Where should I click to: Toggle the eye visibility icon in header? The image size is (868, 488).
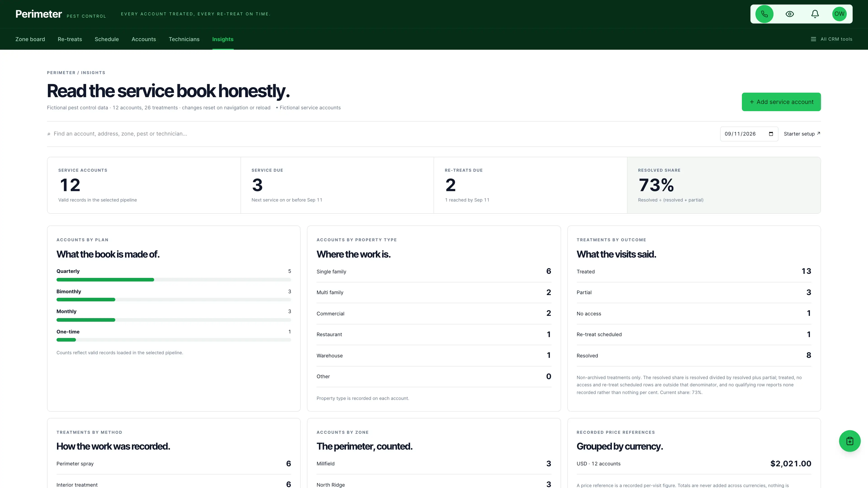(790, 14)
